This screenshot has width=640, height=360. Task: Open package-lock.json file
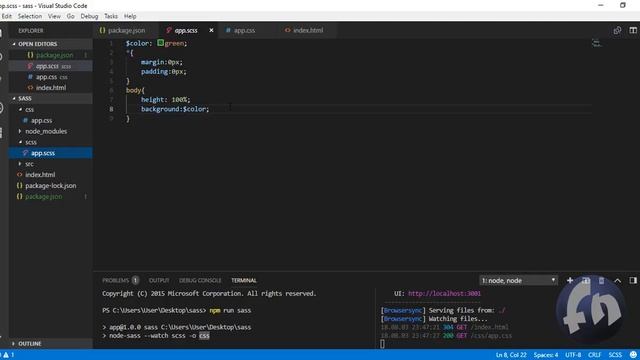[x=50, y=186]
